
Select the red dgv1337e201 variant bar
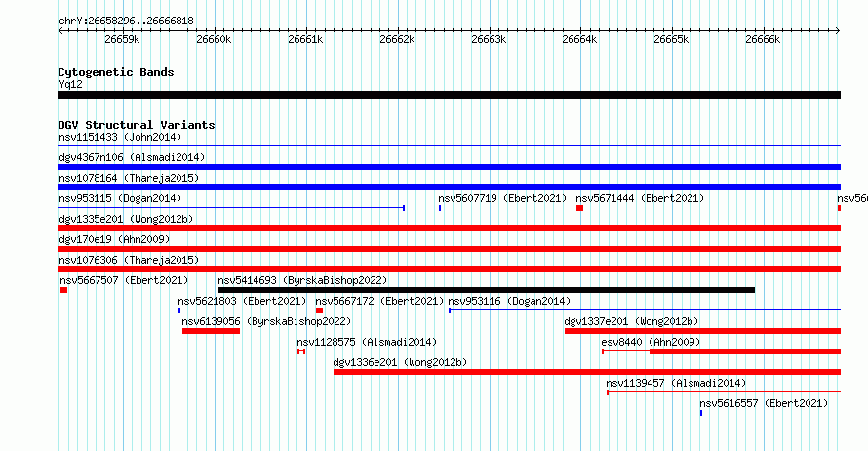pos(702,331)
